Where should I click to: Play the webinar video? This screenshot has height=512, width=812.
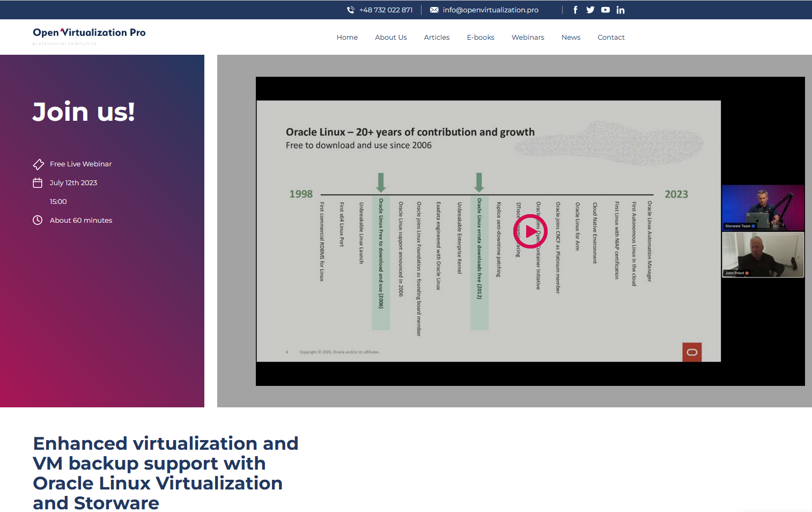[x=530, y=231]
